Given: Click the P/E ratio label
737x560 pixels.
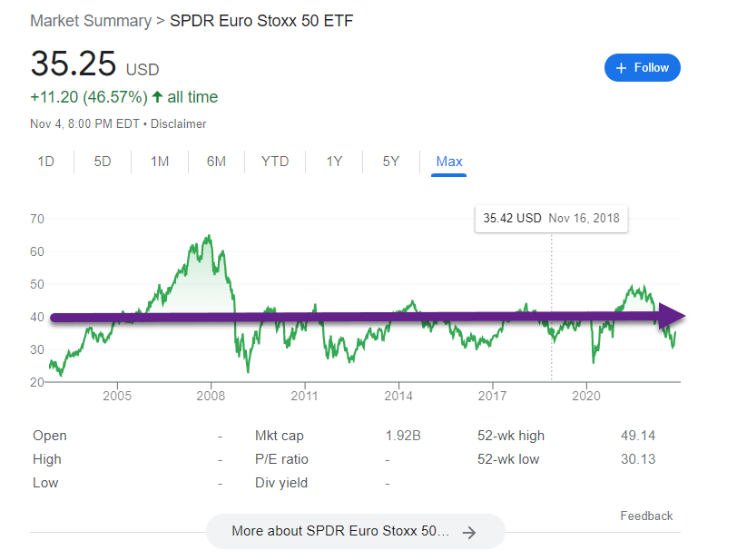Looking at the screenshot, I should point(281,459).
